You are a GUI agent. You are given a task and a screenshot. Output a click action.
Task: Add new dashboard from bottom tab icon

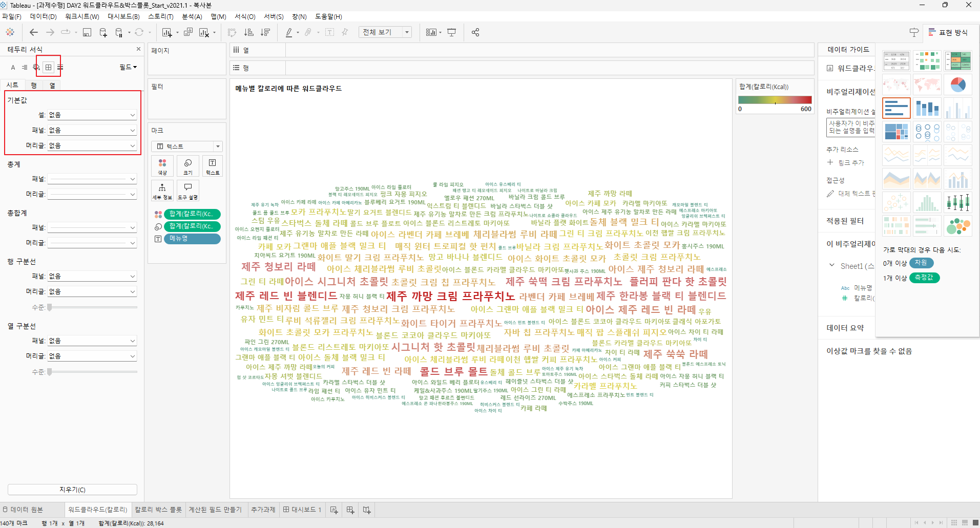(x=350, y=510)
